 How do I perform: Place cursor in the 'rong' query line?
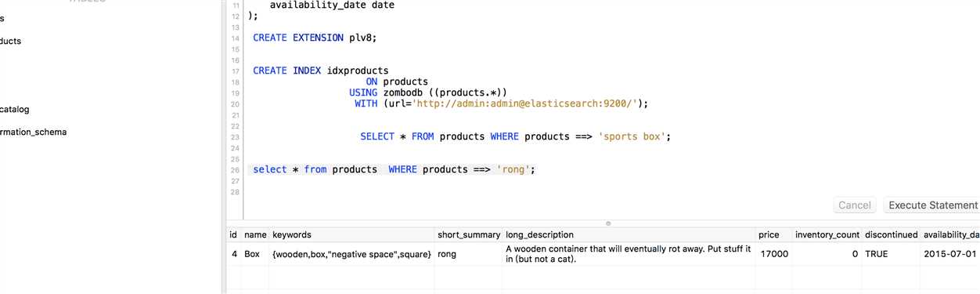pos(394,169)
